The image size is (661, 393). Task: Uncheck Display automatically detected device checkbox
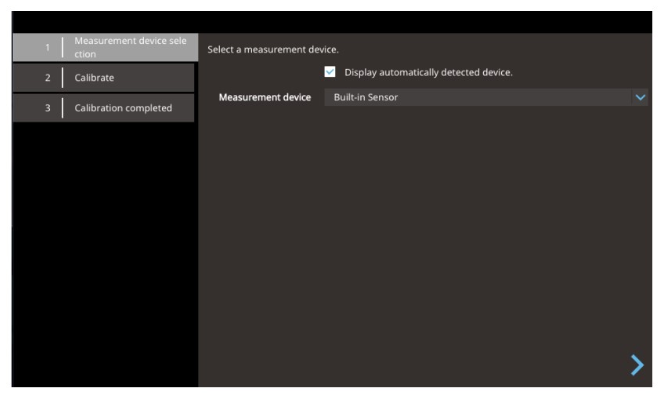[x=330, y=72]
